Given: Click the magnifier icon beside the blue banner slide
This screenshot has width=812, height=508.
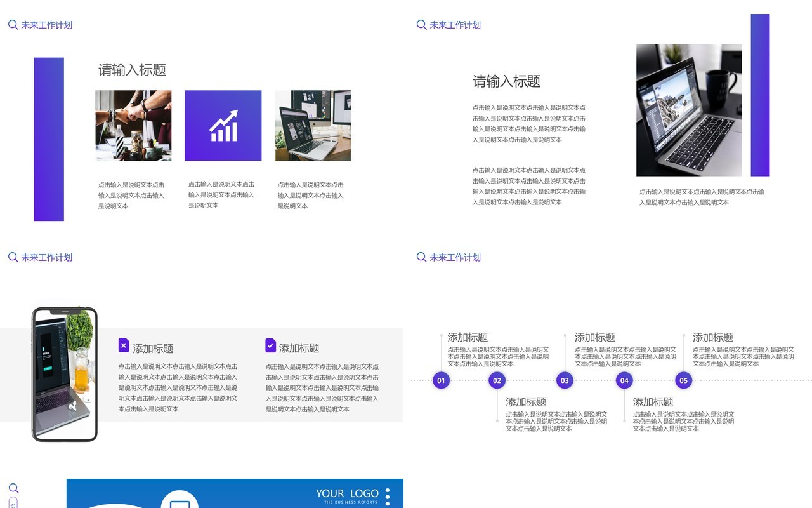Looking at the screenshot, I should pos(14,488).
